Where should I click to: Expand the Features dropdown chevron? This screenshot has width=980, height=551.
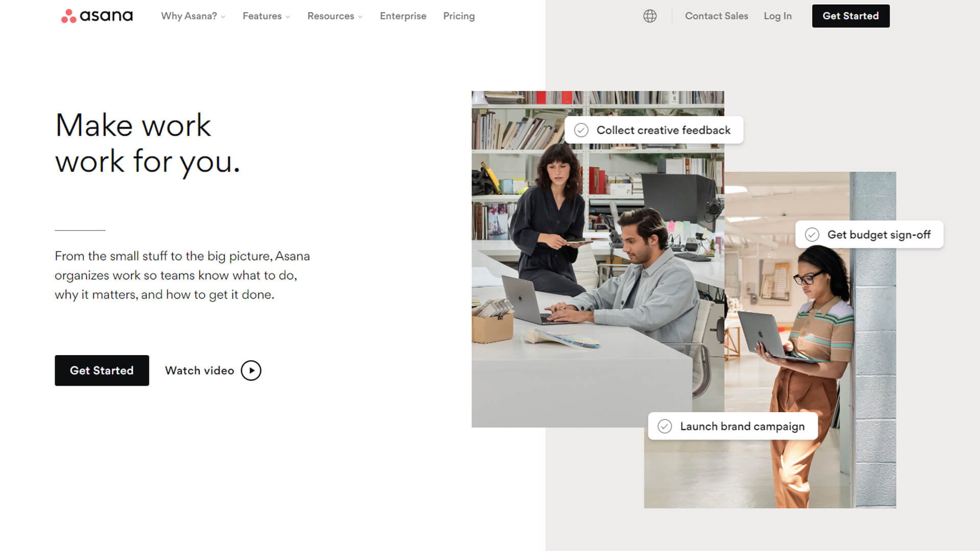tap(288, 17)
